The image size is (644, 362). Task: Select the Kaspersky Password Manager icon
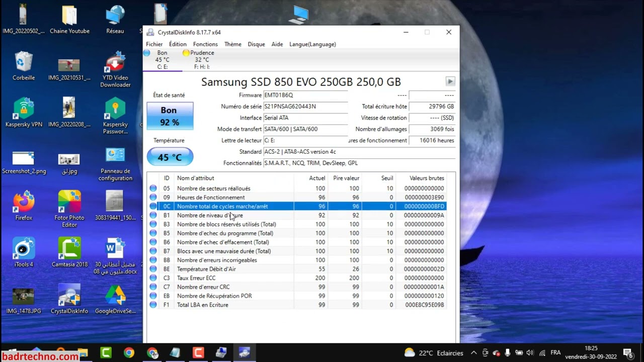(x=115, y=116)
